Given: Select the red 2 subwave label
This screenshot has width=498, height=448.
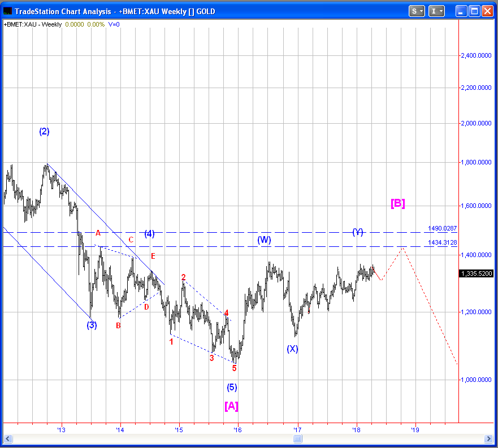Looking at the screenshot, I should (183, 277).
